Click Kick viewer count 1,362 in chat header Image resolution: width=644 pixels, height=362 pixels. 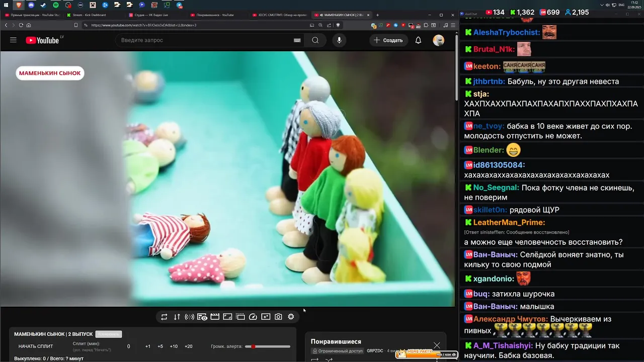point(522,12)
